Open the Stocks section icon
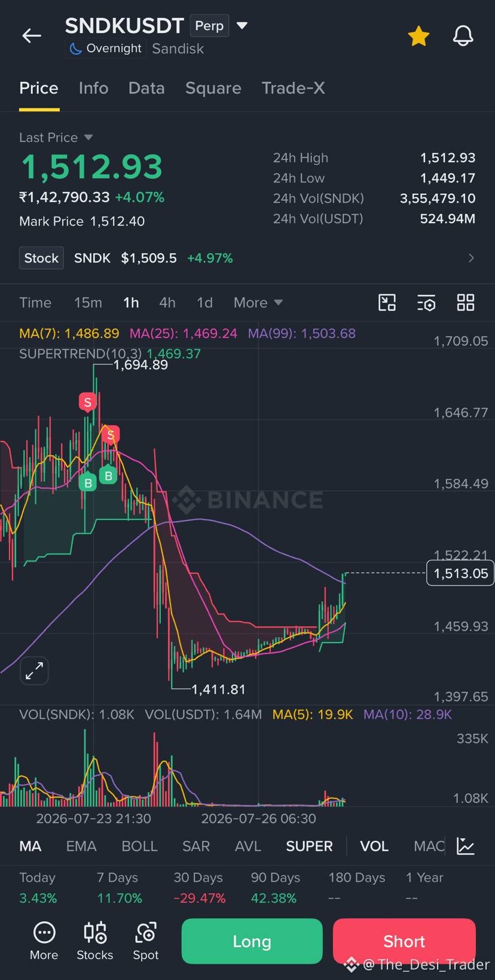This screenshot has height=980, width=495. pos(95,941)
